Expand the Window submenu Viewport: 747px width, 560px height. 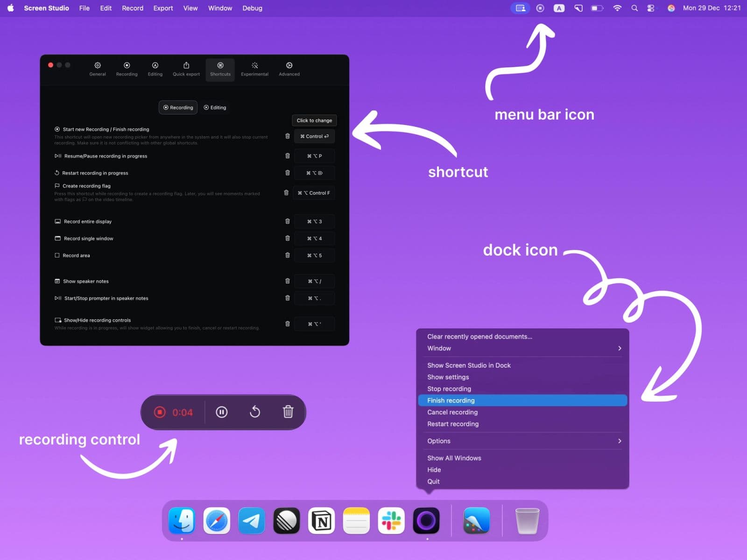[x=522, y=348]
